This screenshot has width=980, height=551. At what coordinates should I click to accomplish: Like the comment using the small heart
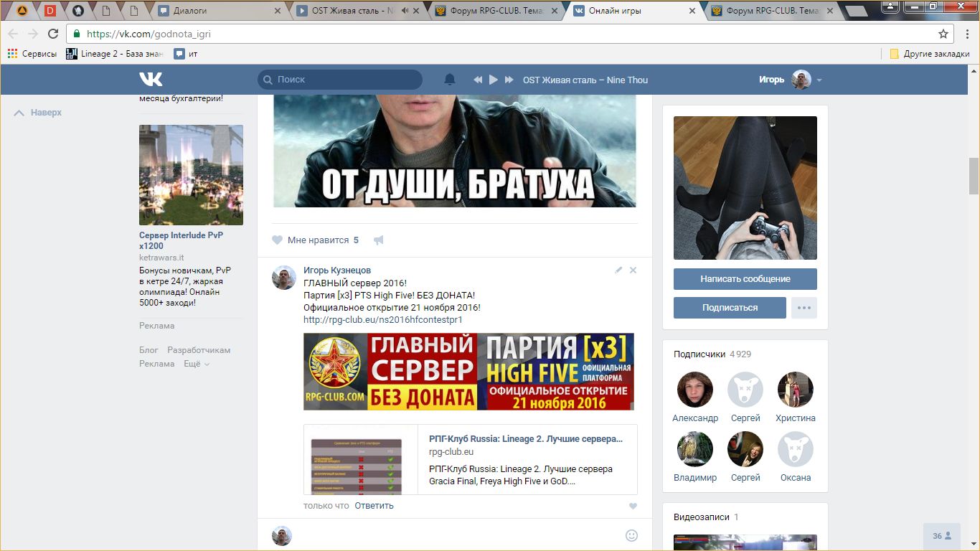(633, 506)
